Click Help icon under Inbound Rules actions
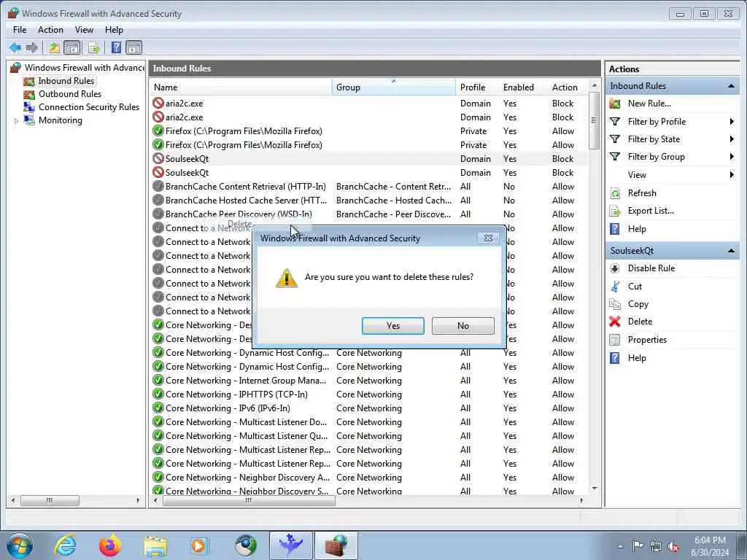 pos(615,229)
